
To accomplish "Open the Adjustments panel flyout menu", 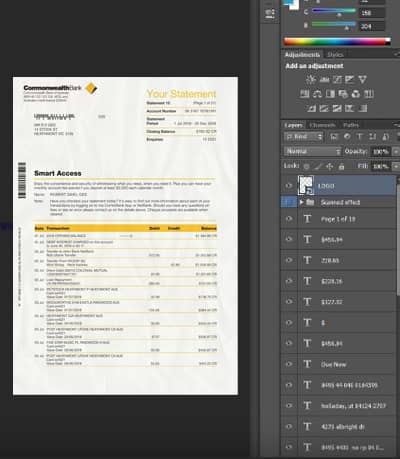I will 396,54.
